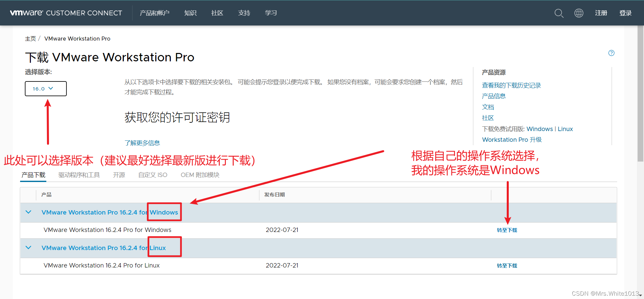
Task: Click the 产品资源 heading
Action: [x=494, y=72]
